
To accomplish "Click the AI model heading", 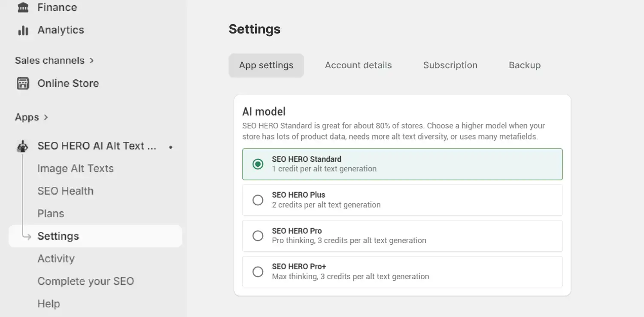I will point(264,112).
